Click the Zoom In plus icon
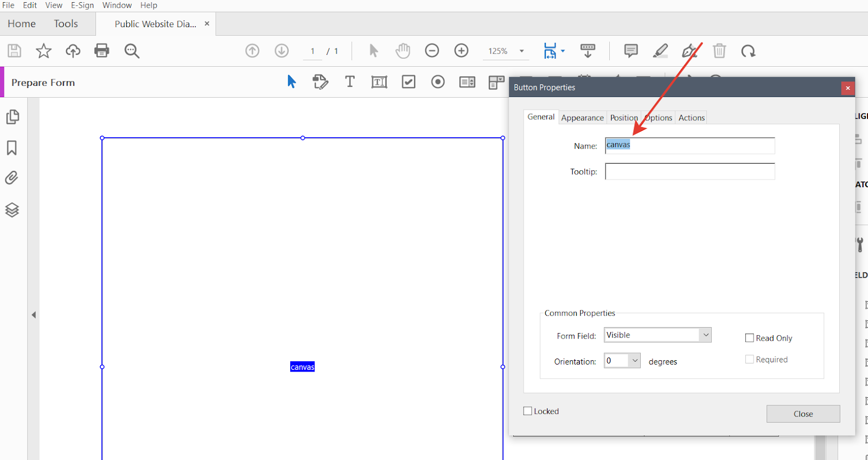Image resolution: width=868 pixels, height=460 pixels. pos(461,51)
